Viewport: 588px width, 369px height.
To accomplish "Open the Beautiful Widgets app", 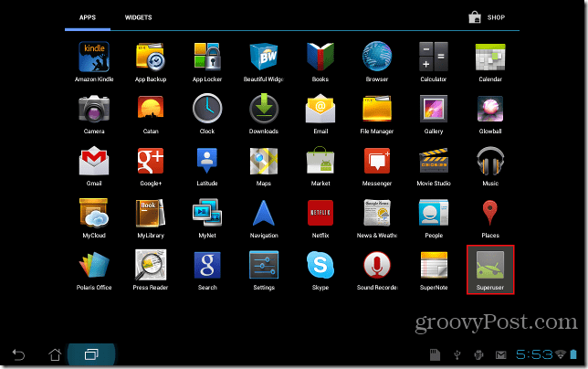I will 264,62.
